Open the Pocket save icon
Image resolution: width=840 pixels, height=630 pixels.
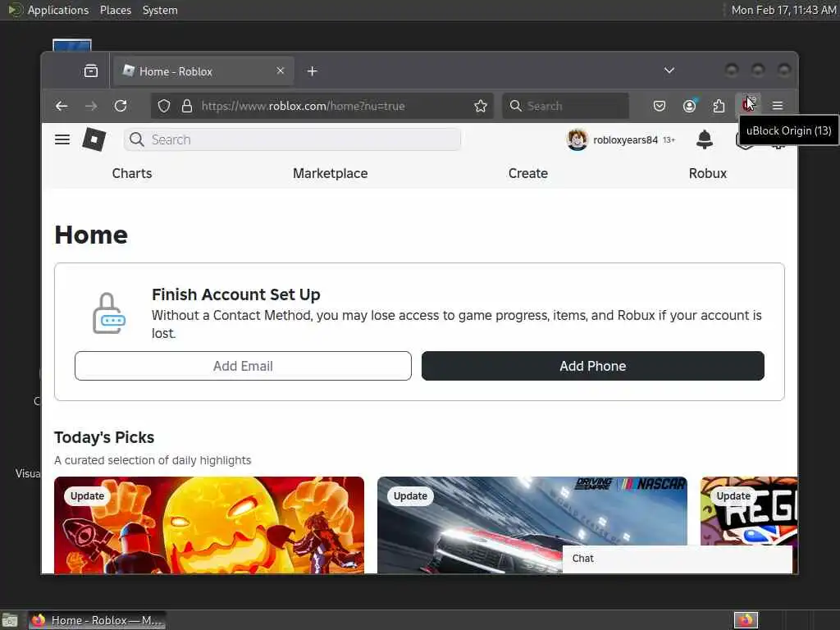[660, 106]
